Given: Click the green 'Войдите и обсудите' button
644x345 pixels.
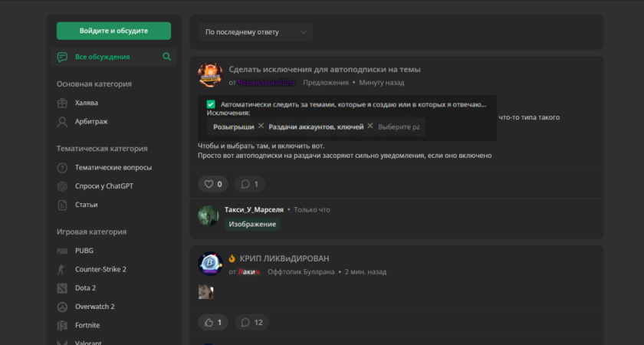Looking at the screenshot, I should [113, 31].
